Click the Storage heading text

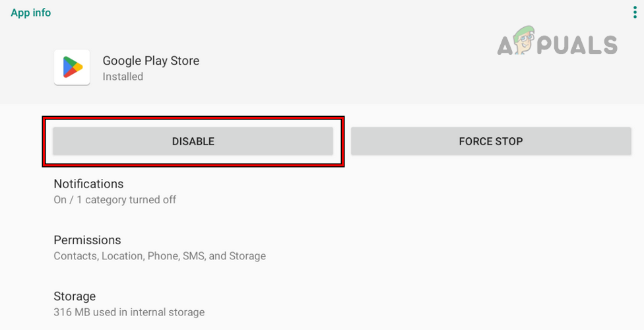click(75, 296)
